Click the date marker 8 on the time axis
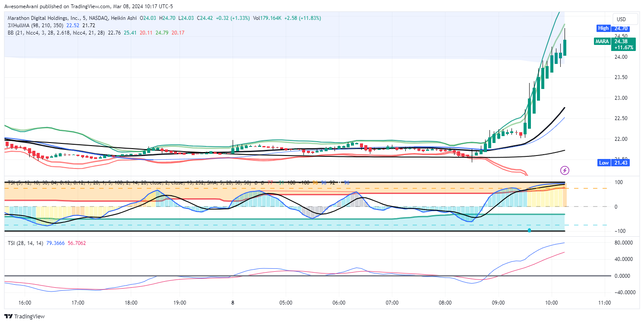644x324 pixels. pos(233,303)
